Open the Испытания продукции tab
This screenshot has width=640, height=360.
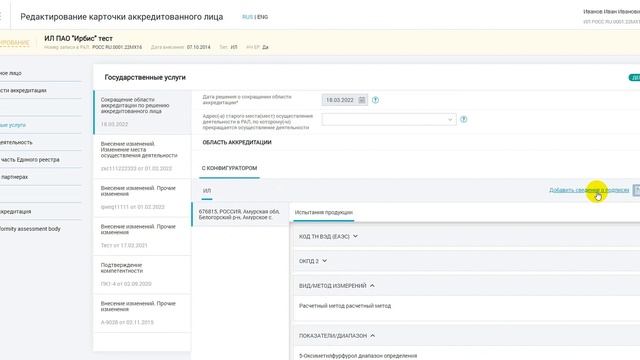(x=324, y=212)
